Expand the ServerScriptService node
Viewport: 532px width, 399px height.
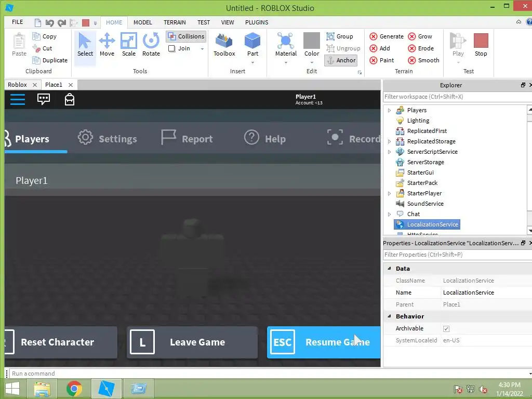[x=390, y=152]
